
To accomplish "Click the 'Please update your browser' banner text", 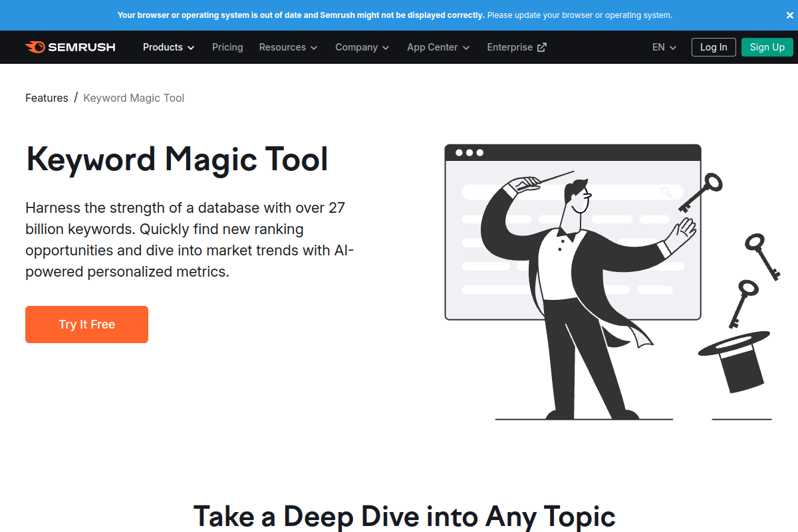I will (x=579, y=15).
